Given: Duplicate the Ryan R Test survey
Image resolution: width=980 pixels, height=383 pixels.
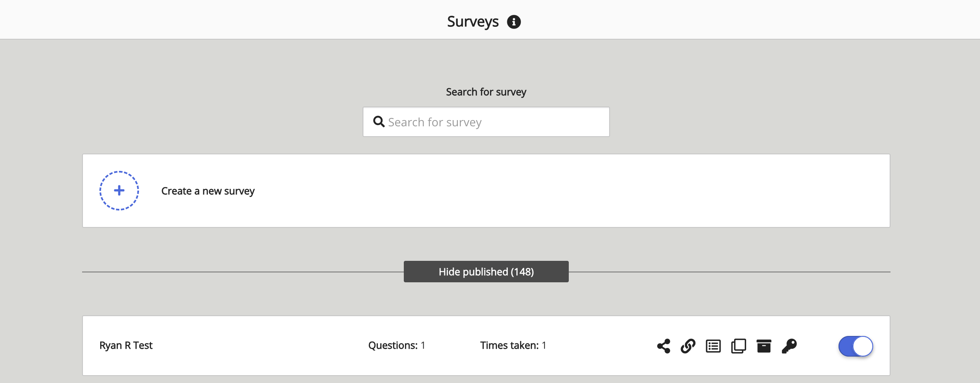Looking at the screenshot, I should click(x=739, y=346).
